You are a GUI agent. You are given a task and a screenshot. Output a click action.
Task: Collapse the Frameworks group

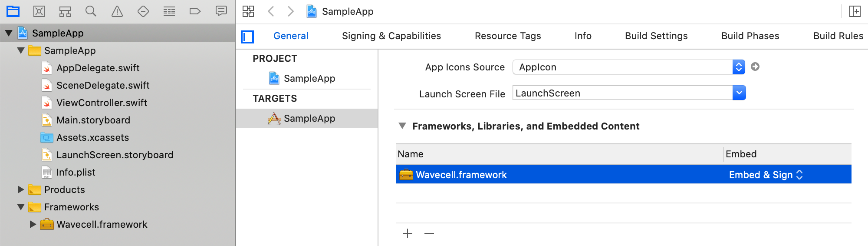coord(20,207)
